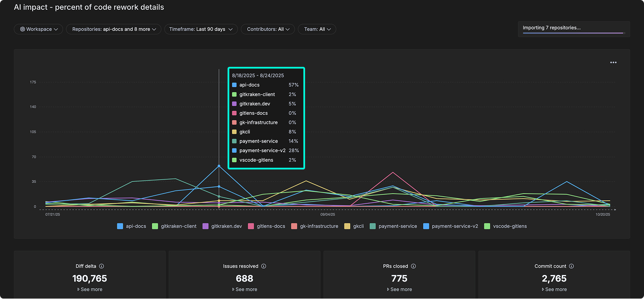Open the Timeframe: Last 90 days dropdown
Image resolution: width=644 pixels, height=299 pixels.
[x=200, y=29]
